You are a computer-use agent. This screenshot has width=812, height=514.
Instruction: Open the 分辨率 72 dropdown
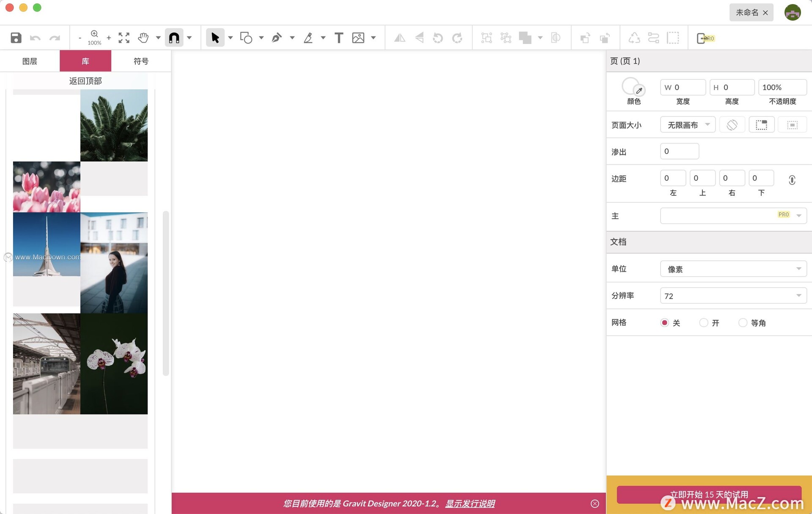point(733,296)
